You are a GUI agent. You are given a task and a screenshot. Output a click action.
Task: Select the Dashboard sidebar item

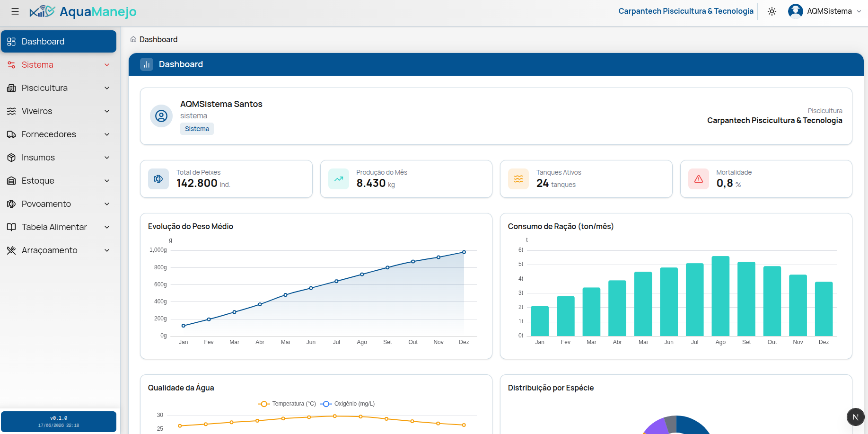(x=59, y=42)
